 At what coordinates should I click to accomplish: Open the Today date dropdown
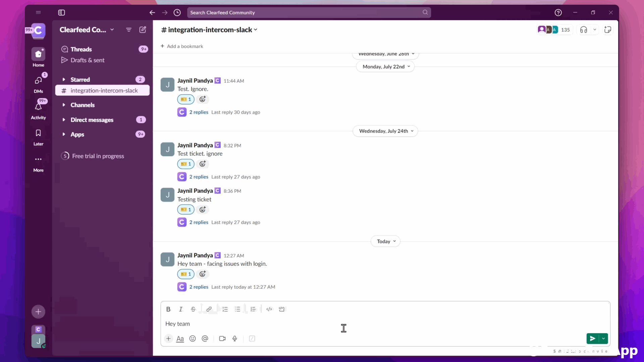click(386, 241)
